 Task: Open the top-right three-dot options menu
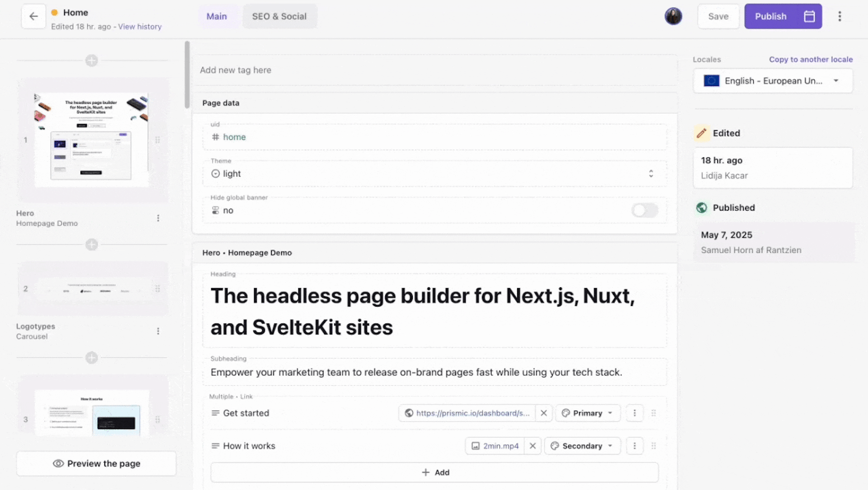840,16
